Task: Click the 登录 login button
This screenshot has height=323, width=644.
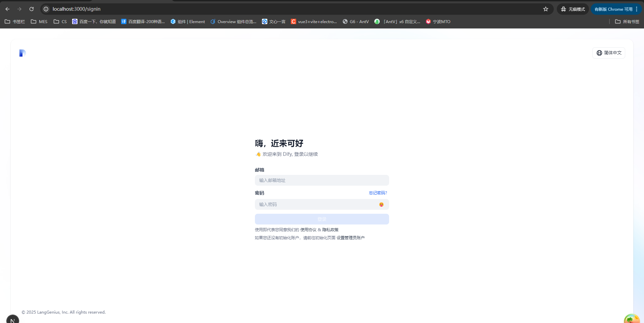Action: 322,219
